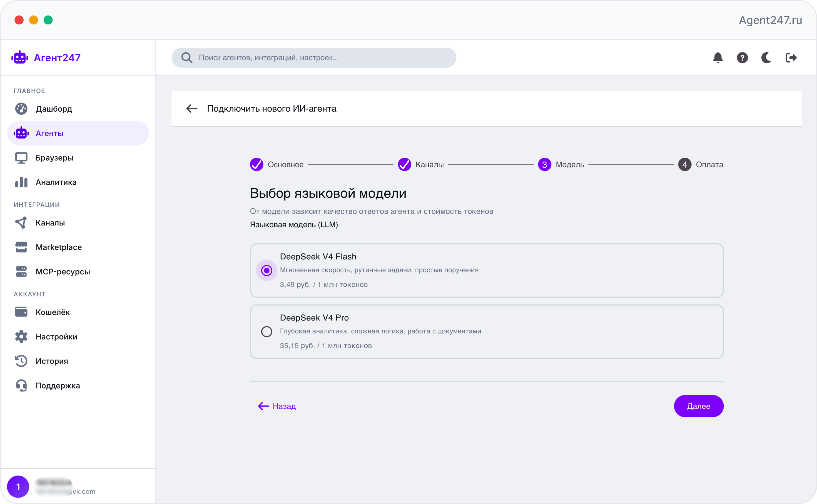Click the price 3,49 руб. / 1 млн токенов
817x504 pixels.
(323, 284)
